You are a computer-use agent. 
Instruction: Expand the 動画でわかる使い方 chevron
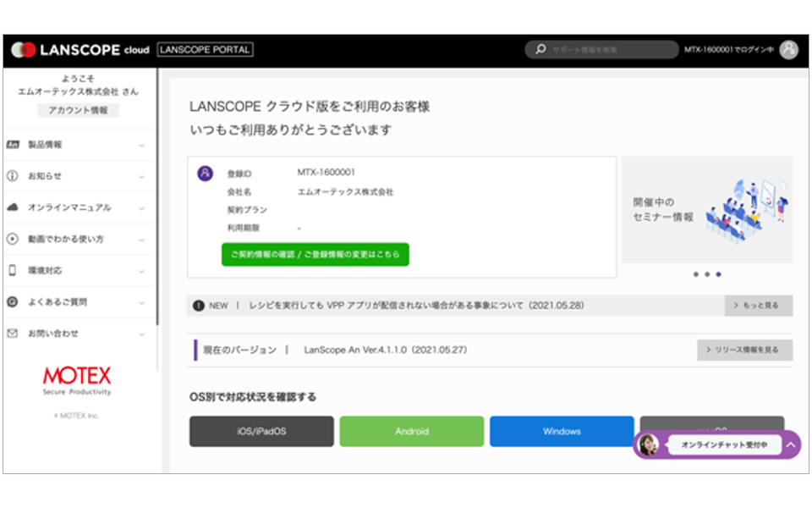141,240
